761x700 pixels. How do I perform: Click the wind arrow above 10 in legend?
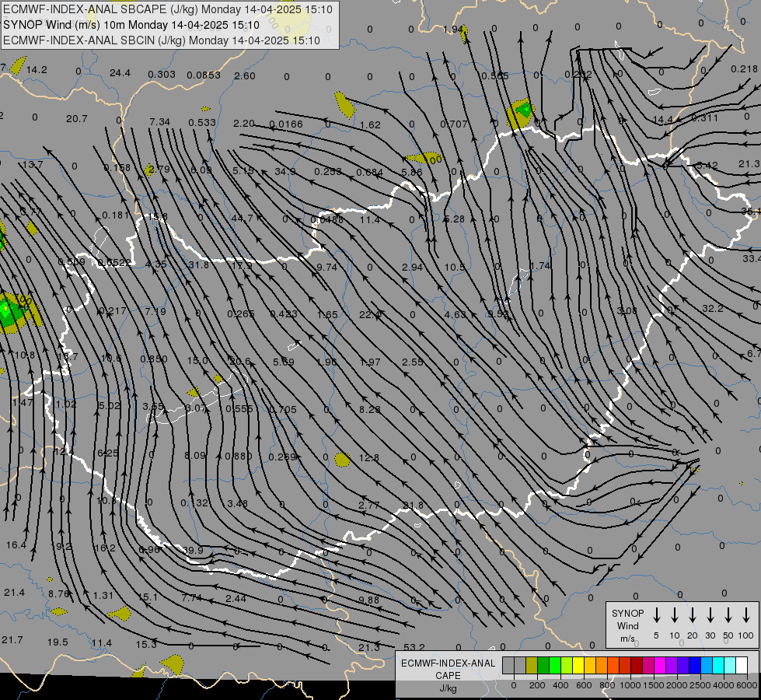[x=674, y=614]
